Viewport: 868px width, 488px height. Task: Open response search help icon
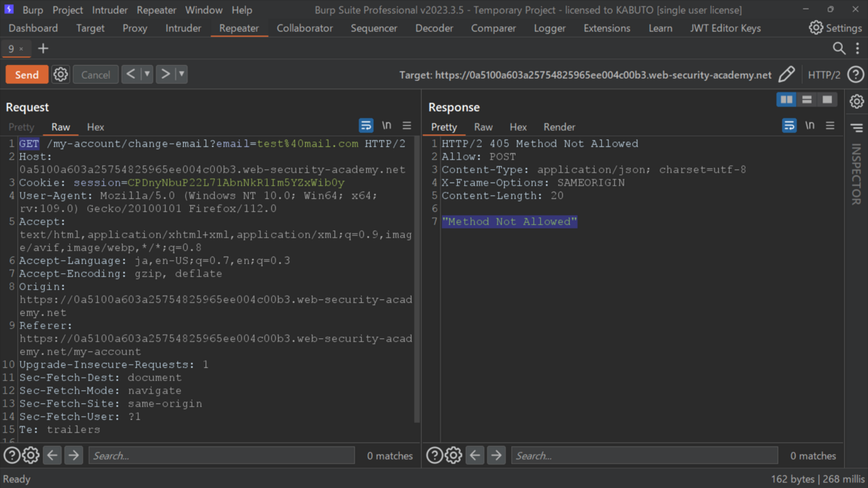(434, 455)
